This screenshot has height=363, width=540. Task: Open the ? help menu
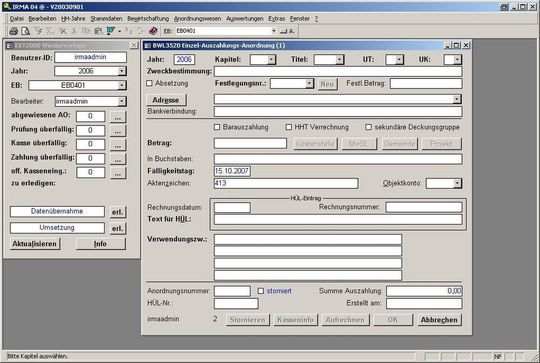pos(316,19)
